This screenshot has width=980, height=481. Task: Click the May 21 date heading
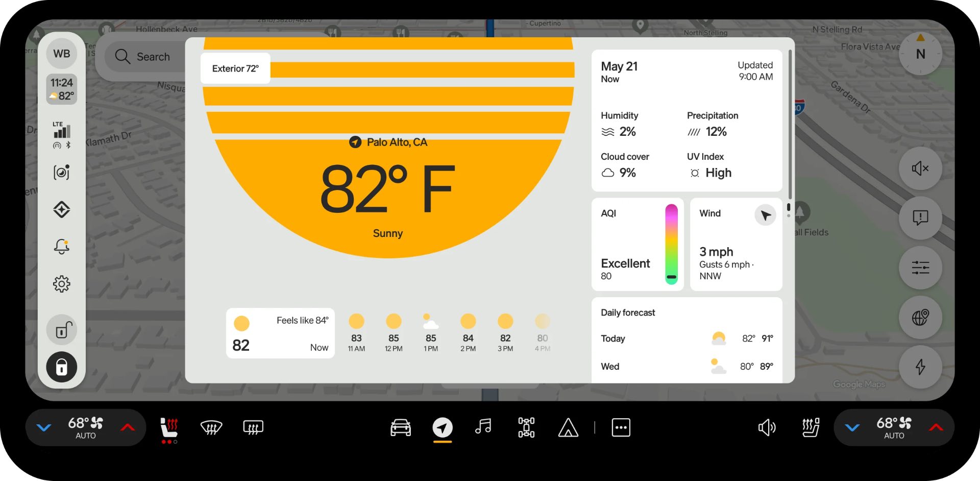pos(619,66)
